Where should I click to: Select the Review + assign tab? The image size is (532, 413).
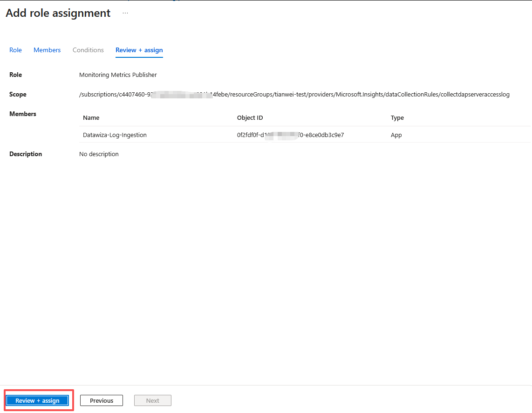click(139, 50)
